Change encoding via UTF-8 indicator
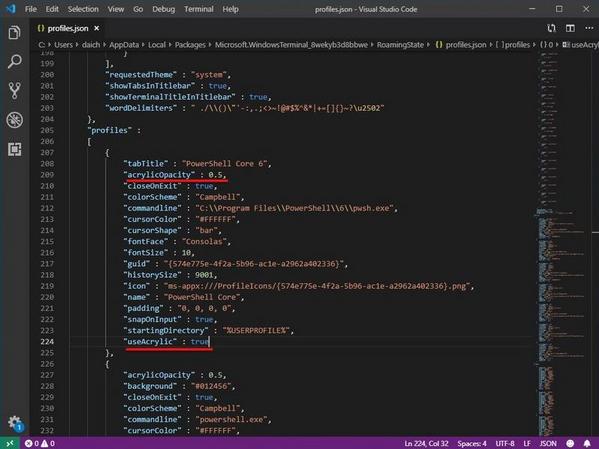Image resolution: width=599 pixels, height=449 pixels. tap(505, 443)
